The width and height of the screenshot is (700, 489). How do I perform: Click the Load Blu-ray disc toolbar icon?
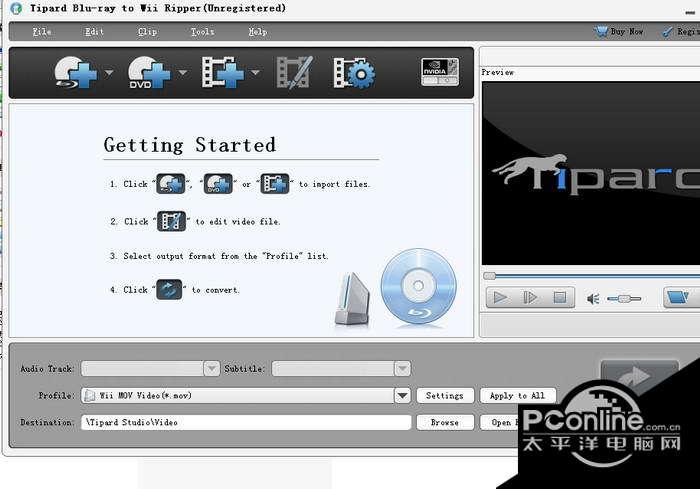pyautogui.click(x=75, y=72)
